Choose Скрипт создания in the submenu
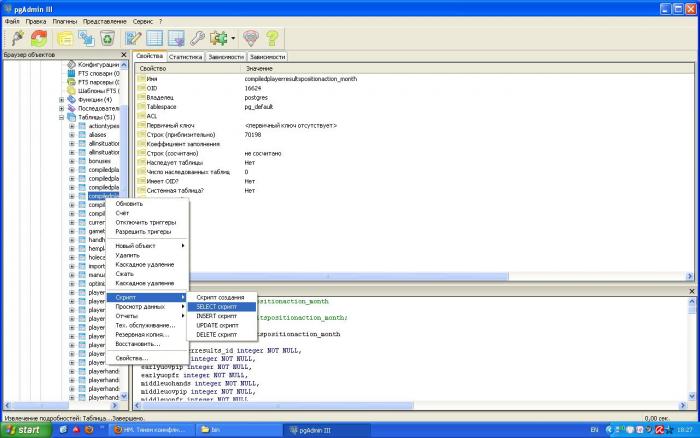The height and width of the screenshot is (438, 700). pyautogui.click(x=222, y=297)
